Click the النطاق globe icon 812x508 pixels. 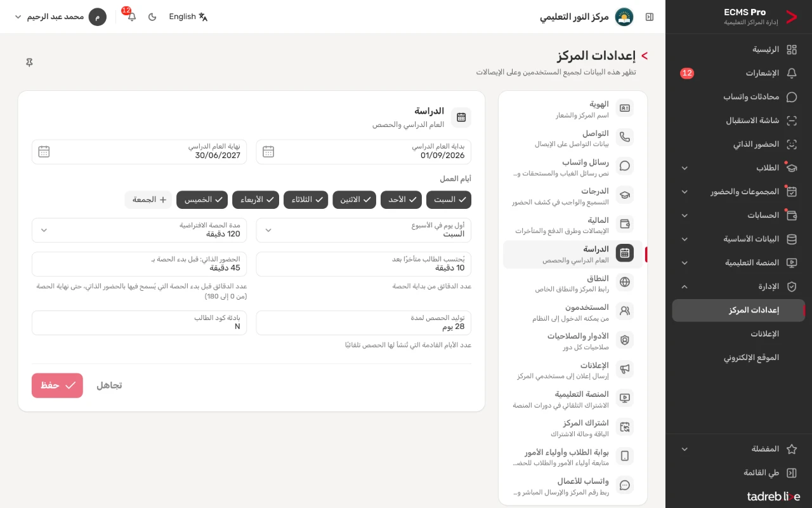625,283
